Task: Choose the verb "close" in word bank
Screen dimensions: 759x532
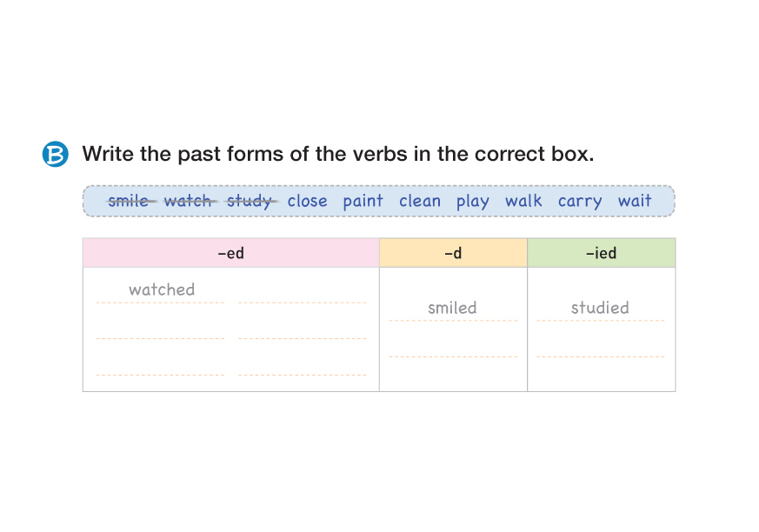Action: coord(308,201)
